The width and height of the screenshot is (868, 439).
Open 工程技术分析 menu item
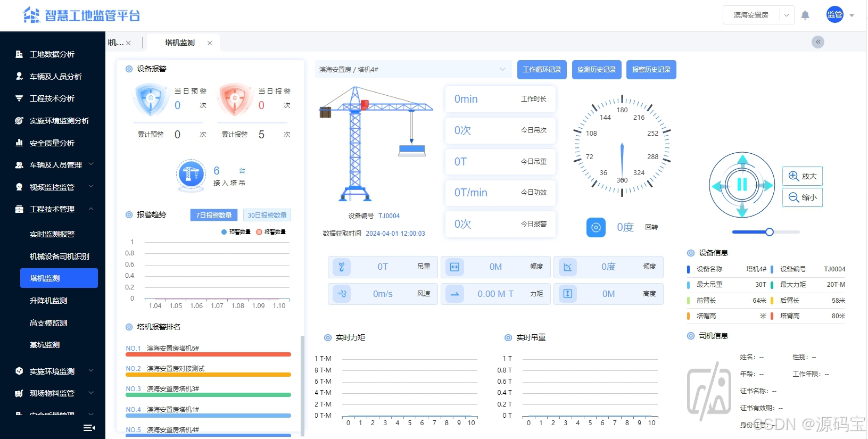coord(52,98)
